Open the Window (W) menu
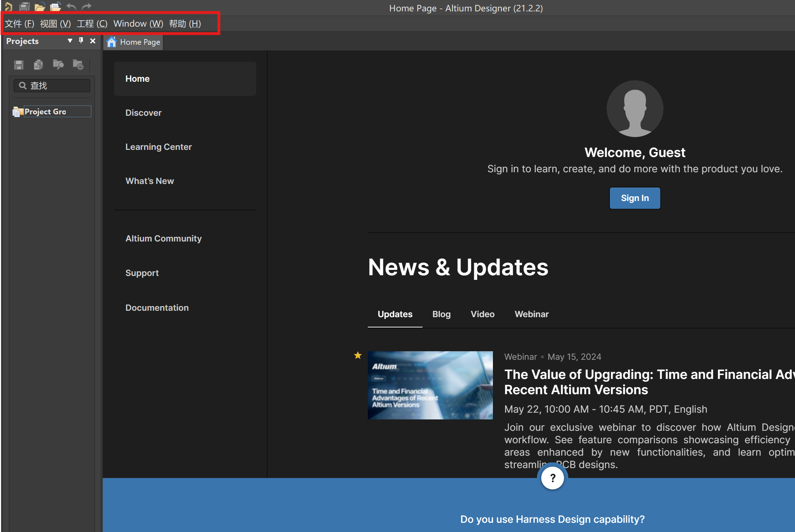The image size is (795, 532). click(x=138, y=24)
